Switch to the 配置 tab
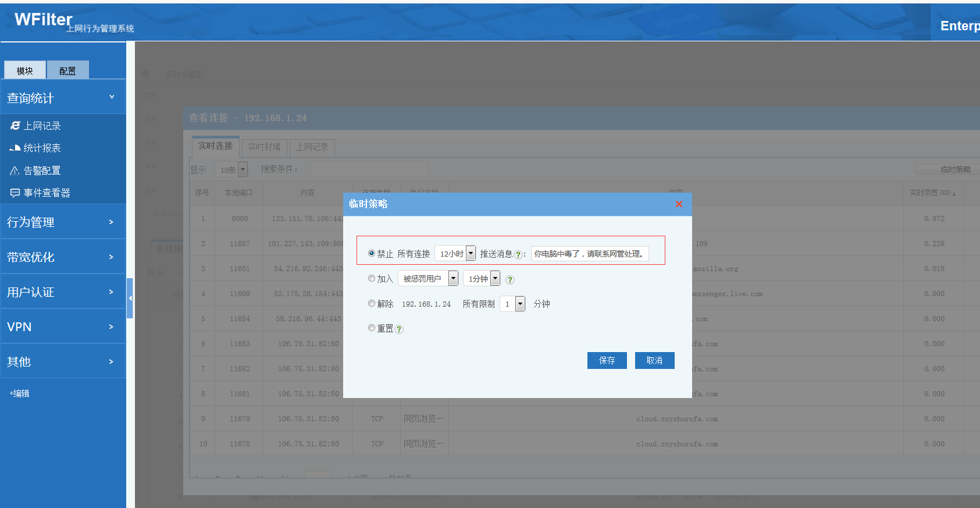Viewport: 980px width, 508px height. point(67,70)
